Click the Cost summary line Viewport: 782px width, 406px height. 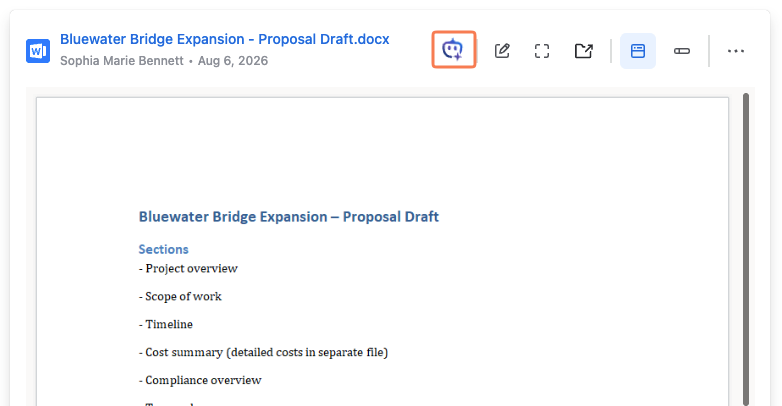tap(263, 352)
